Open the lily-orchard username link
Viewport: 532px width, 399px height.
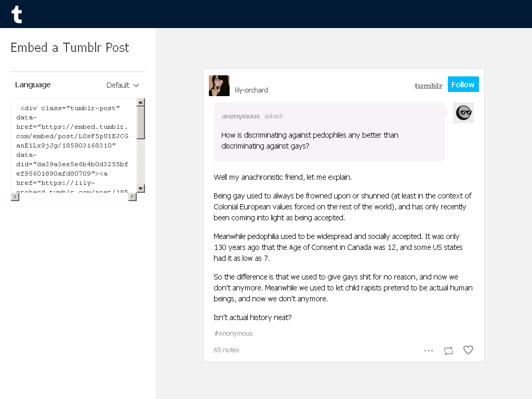[x=251, y=90]
